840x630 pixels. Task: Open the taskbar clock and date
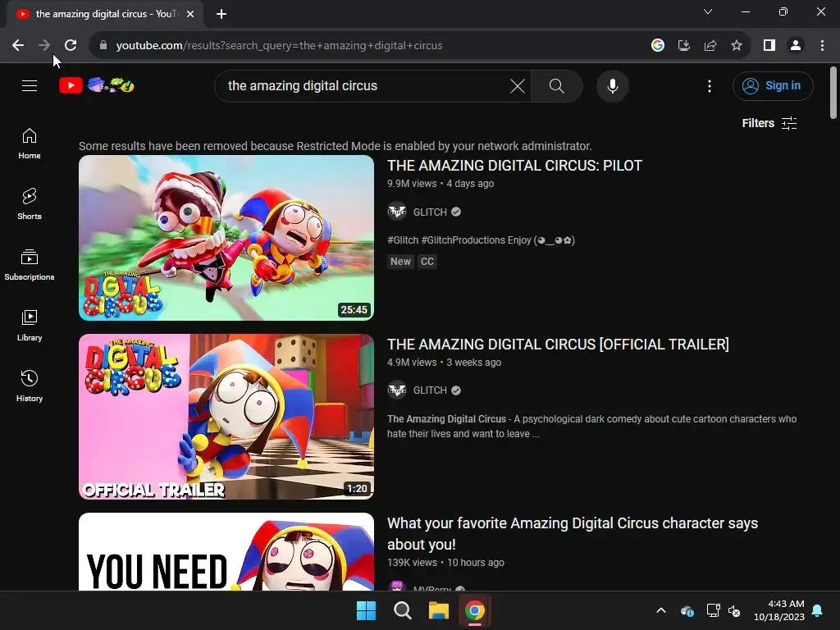[x=779, y=610]
